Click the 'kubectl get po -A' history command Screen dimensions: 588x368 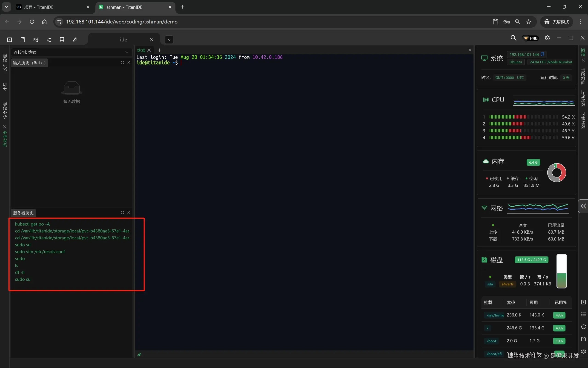pyautogui.click(x=32, y=224)
